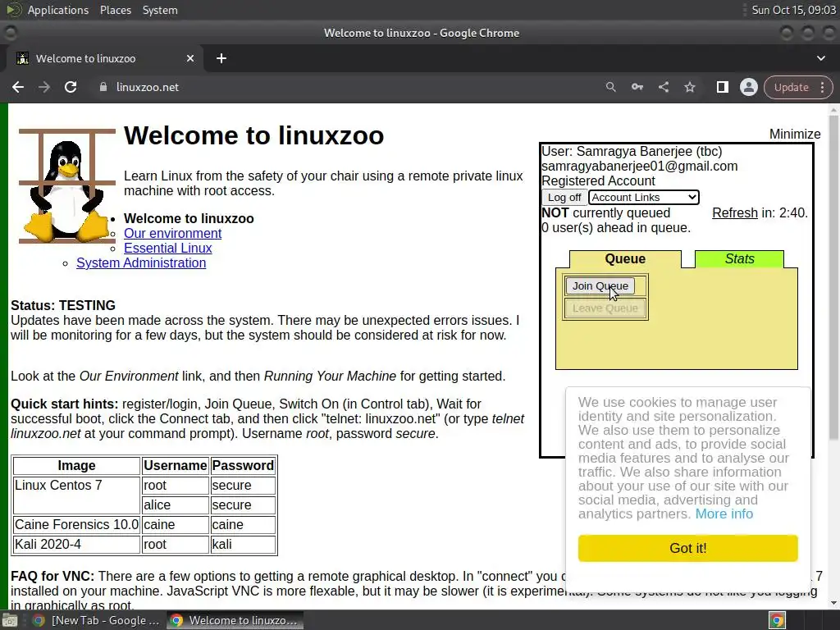Image resolution: width=840 pixels, height=630 pixels.
Task: Click the share page icon
Action: 663,87
